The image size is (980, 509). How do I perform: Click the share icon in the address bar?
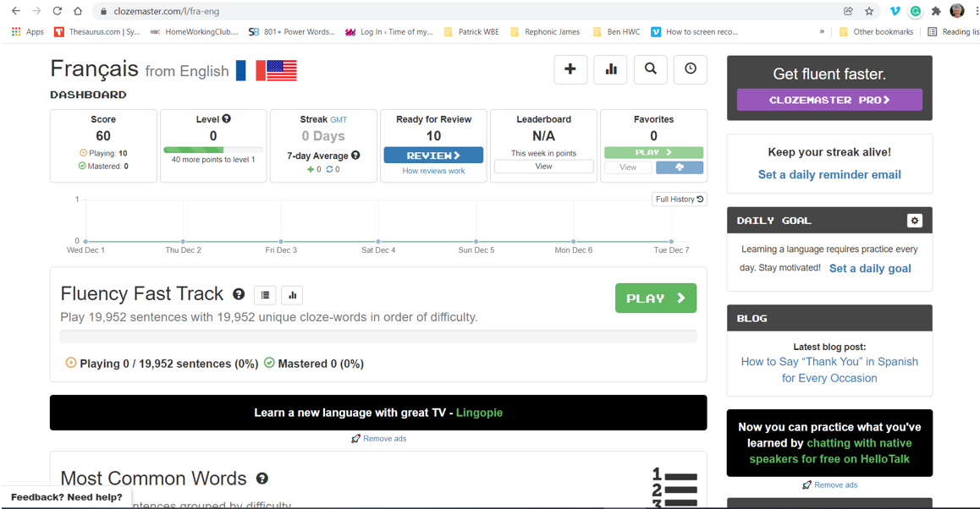[x=848, y=11]
